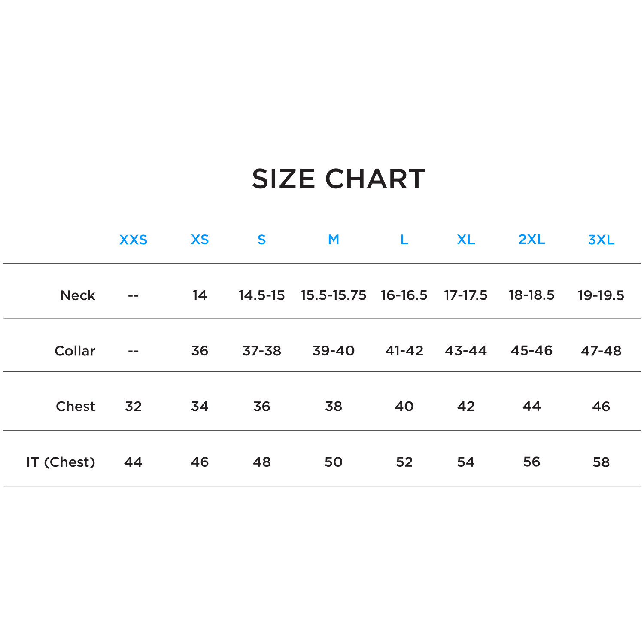Click neck value 15.5-15.75 for medium

click(334, 295)
